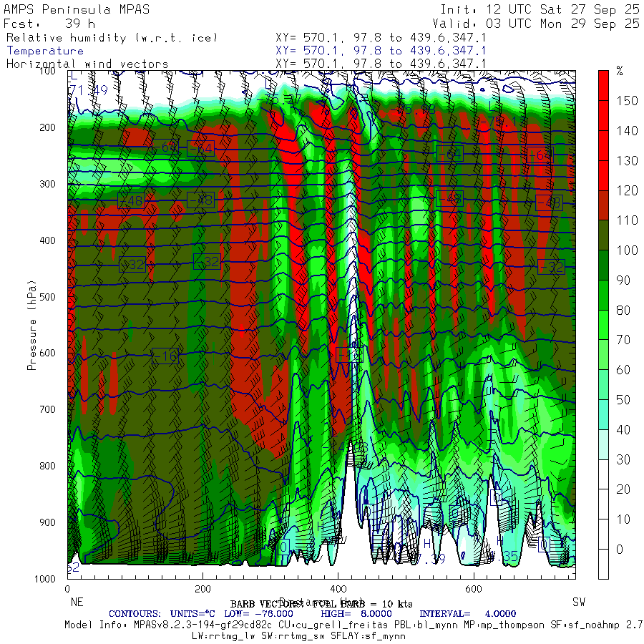Viewport: 644px width, 644px height.
Task: Pick the dark red 110–120% colorbar swatch
Action: (x=603, y=205)
